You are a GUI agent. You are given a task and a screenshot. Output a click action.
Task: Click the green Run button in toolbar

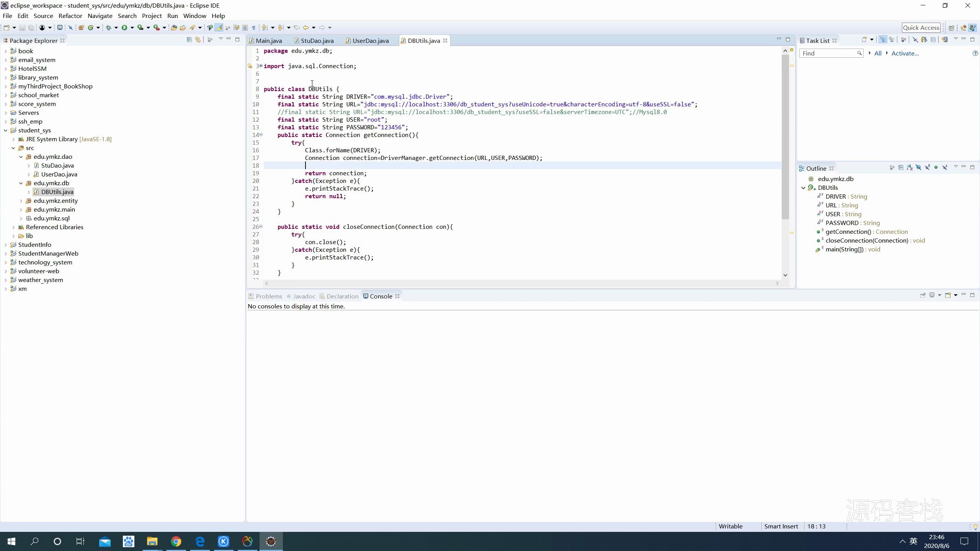(124, 28)
